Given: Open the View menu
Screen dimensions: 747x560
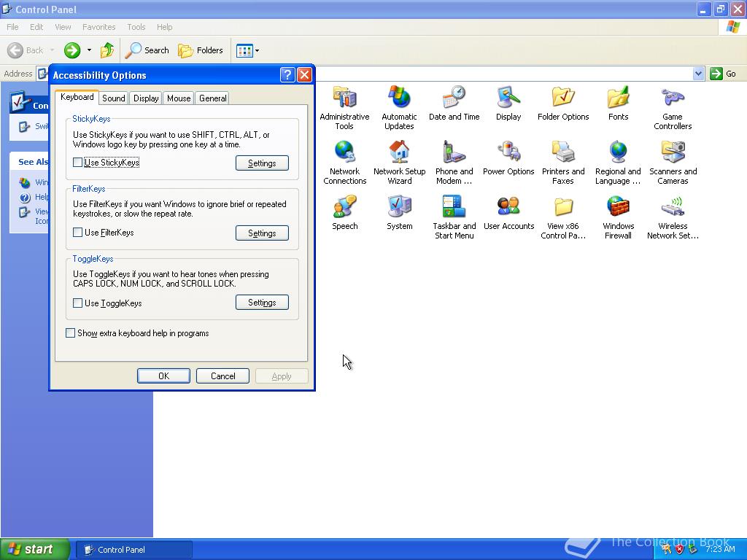Looking at the screenshot, I should [63, 27].
